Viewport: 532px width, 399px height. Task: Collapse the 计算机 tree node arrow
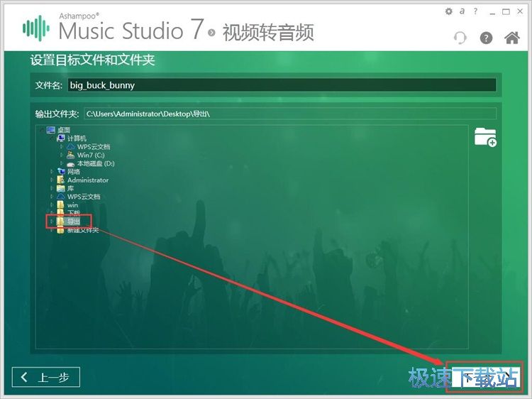point(52,138)
